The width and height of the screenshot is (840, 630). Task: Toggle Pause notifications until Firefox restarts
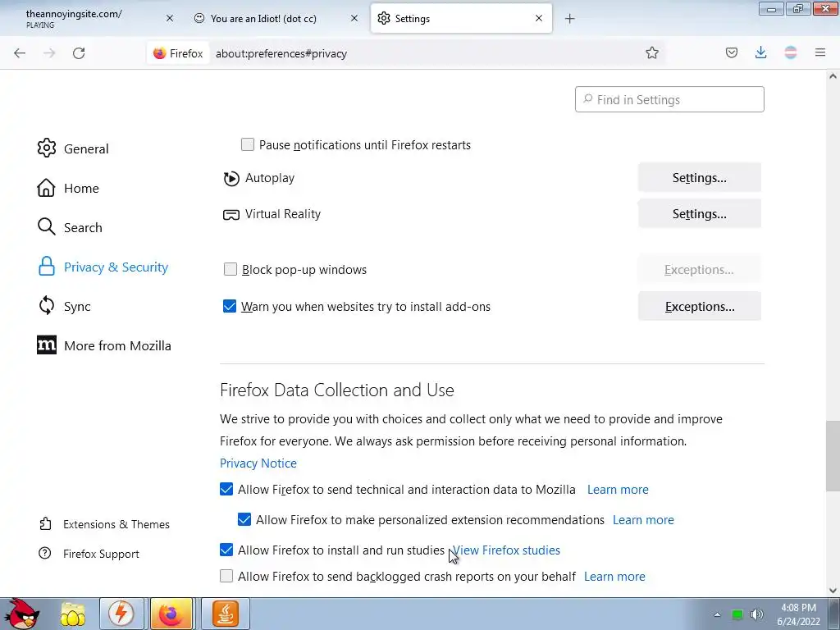click(248, 144)
